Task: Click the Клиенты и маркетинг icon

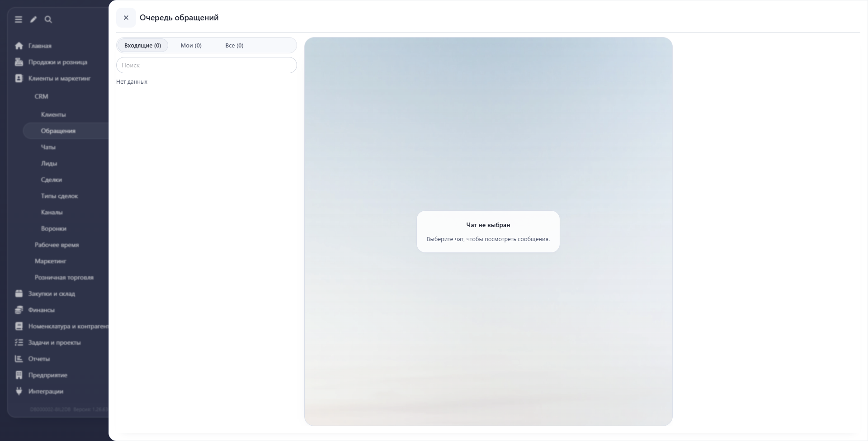Action: pos(19,78)
